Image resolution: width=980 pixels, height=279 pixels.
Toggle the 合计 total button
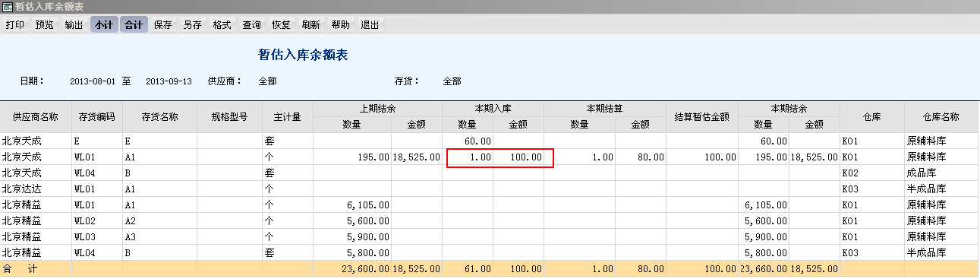[x=134, y=24]
